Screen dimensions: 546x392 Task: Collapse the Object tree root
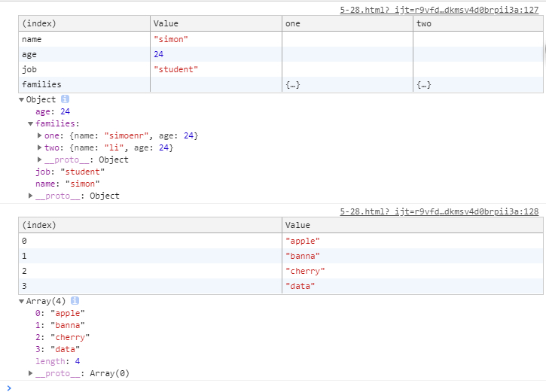coord(21,100)
